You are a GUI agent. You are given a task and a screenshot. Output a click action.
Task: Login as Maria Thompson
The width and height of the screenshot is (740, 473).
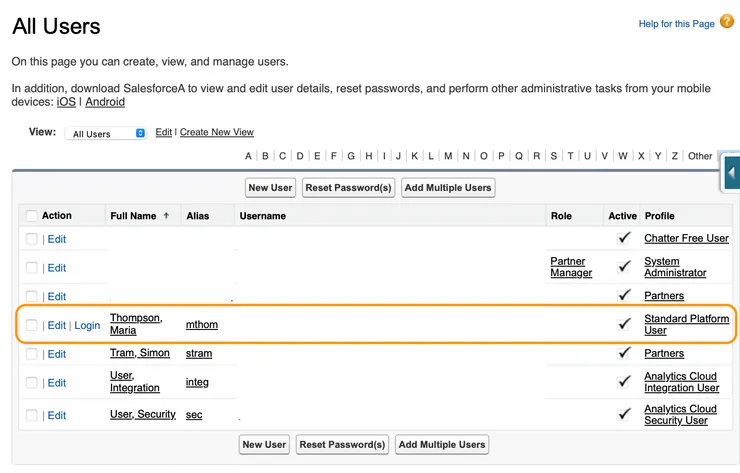pyautogui.click(x=87, y=325)
